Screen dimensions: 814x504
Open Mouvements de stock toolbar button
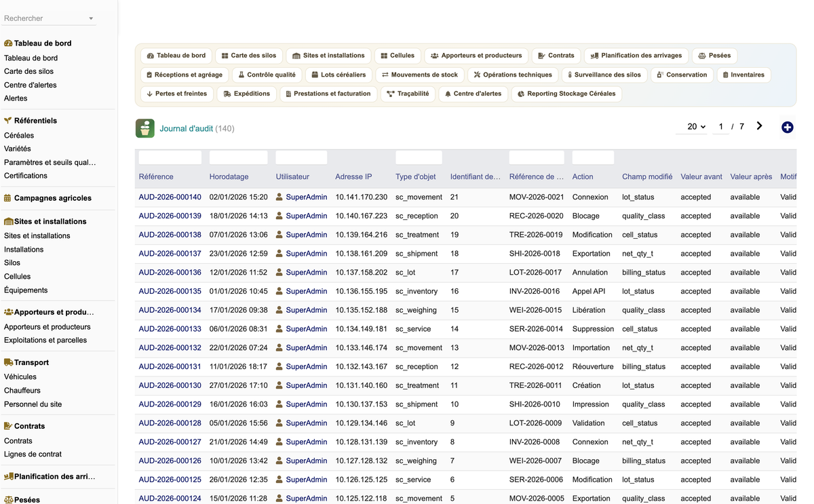pos(420,75)
